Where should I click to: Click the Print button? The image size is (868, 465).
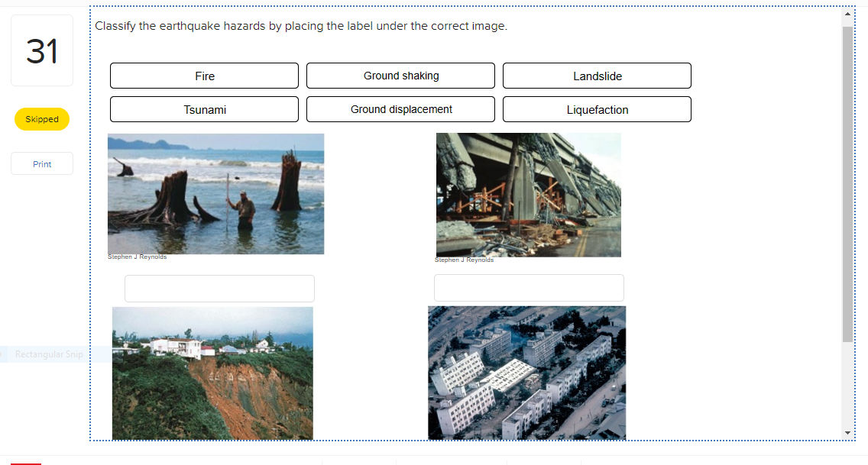41,163
